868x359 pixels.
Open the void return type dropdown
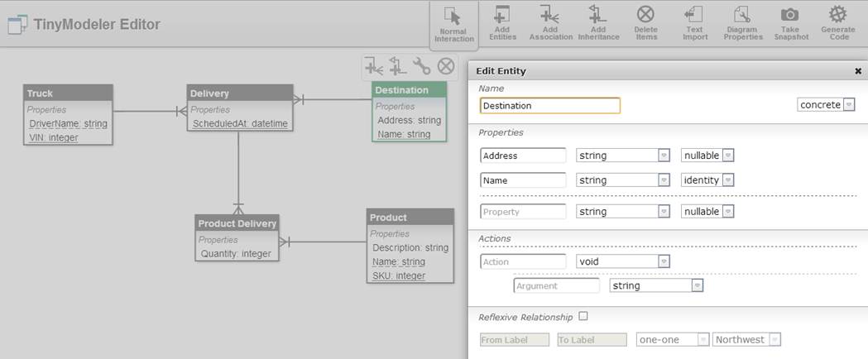pos(623,261)
